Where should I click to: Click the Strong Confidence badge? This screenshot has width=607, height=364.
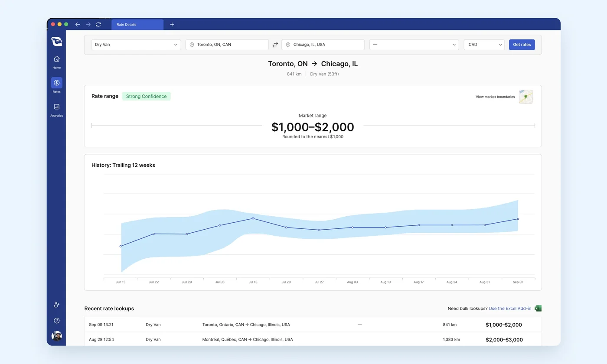click(147, 96)
